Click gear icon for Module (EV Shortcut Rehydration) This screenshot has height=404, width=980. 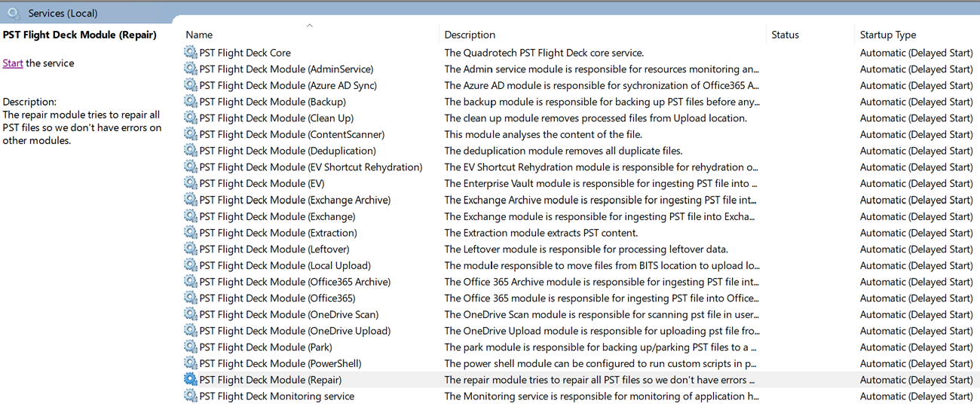point(191,167)
